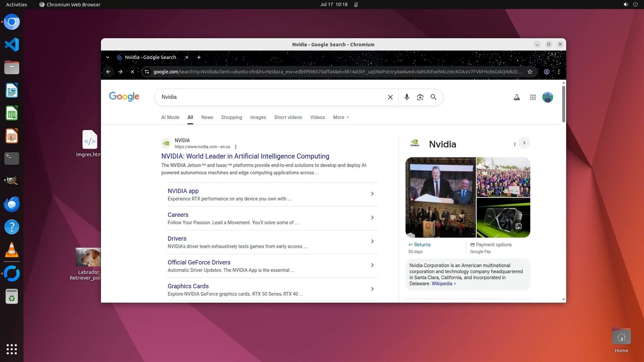The image size is (644, 362).
Task: Click the voice search microphone icon
Action: coord(407,97)
